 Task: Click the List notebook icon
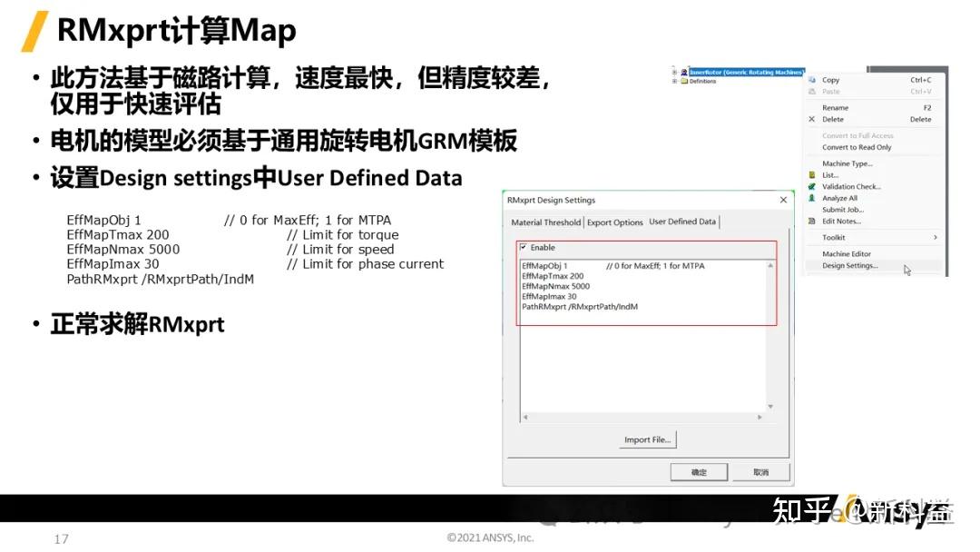(x=812, y=175)
